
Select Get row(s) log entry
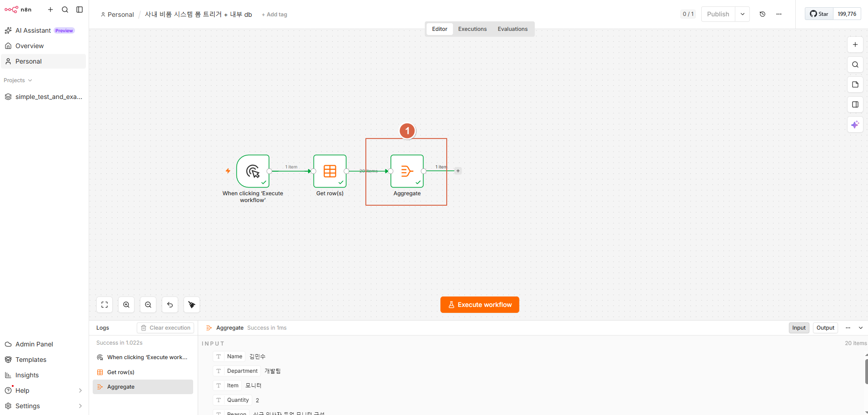pos(143,372)
